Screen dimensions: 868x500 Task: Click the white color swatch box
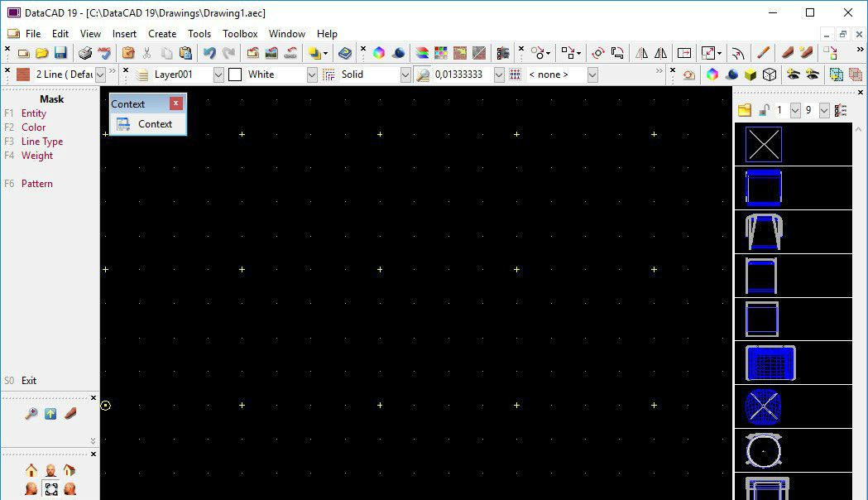click(235, 75)
